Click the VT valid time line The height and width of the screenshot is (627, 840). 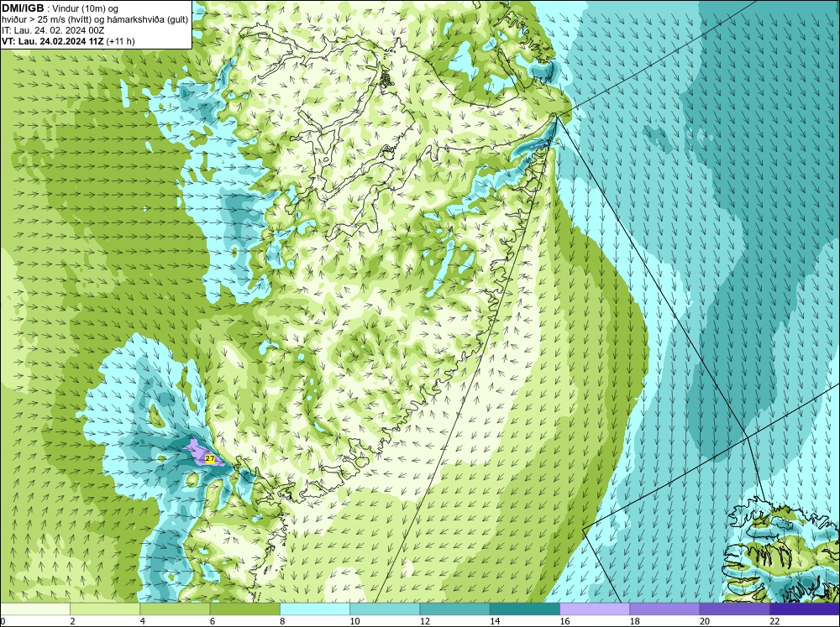point(68,41)
